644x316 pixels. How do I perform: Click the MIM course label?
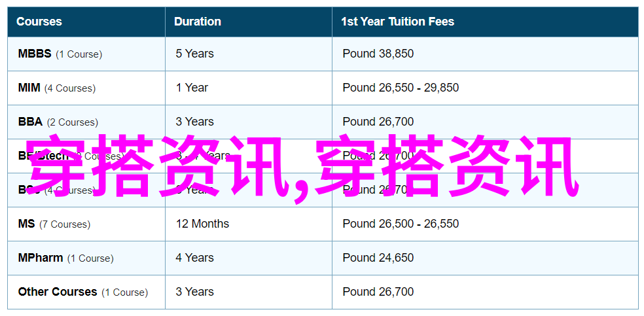coord(29,88)
